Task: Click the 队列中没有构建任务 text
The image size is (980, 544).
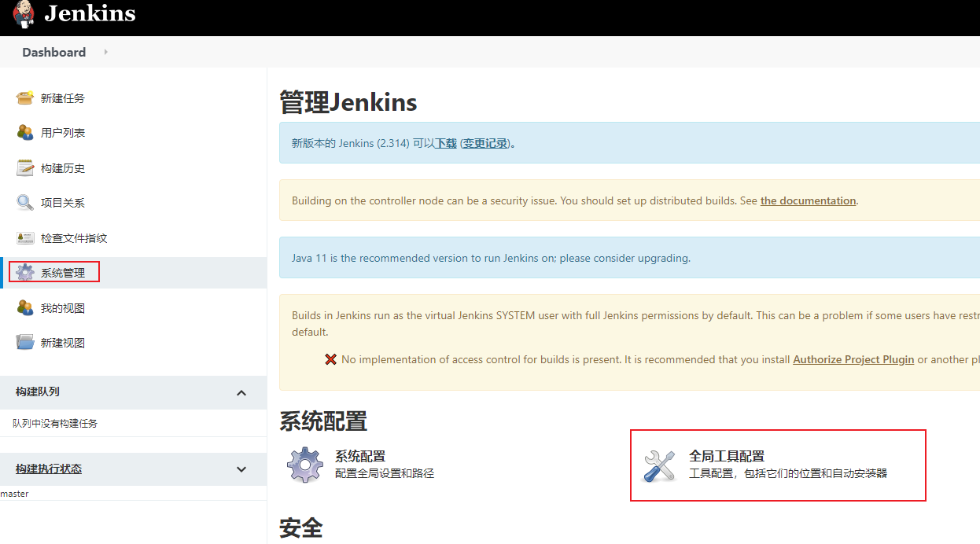Action: 55,423
